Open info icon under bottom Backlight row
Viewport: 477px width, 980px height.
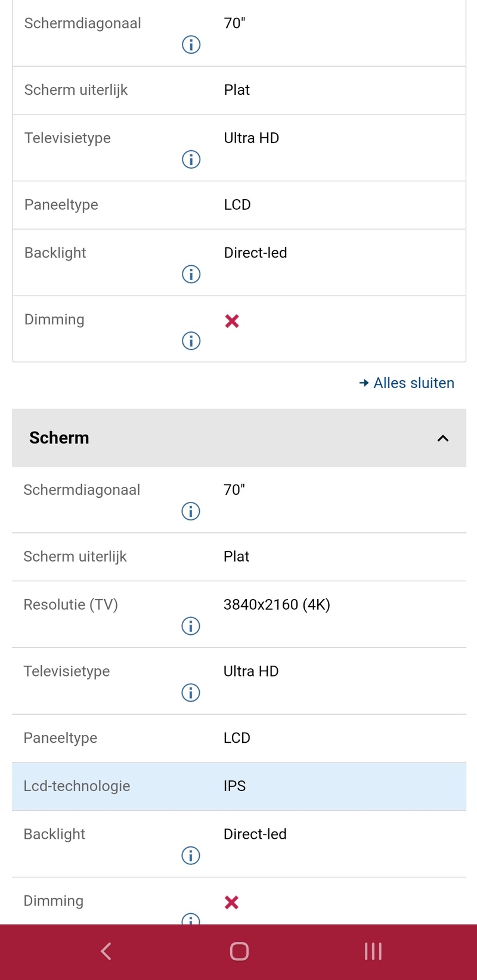[190, 855]
